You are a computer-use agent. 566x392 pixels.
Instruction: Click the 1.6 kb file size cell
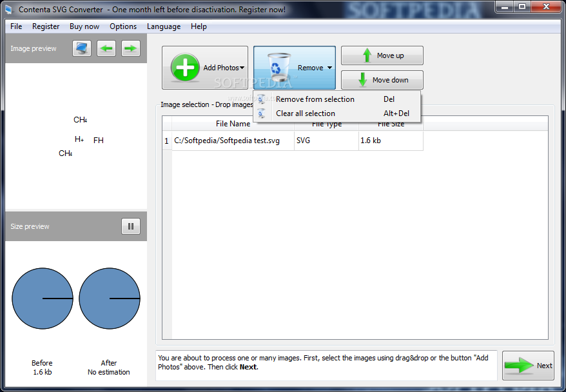pos(391,141)
